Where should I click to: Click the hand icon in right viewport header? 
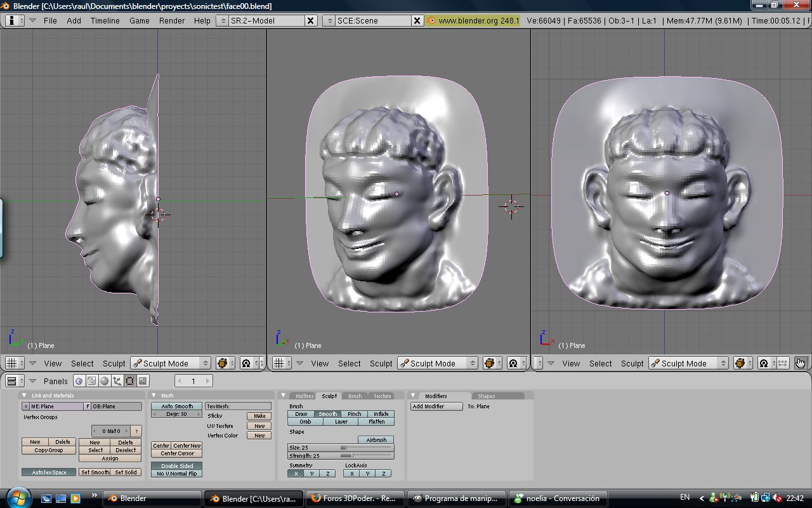[x=800, y=363]
